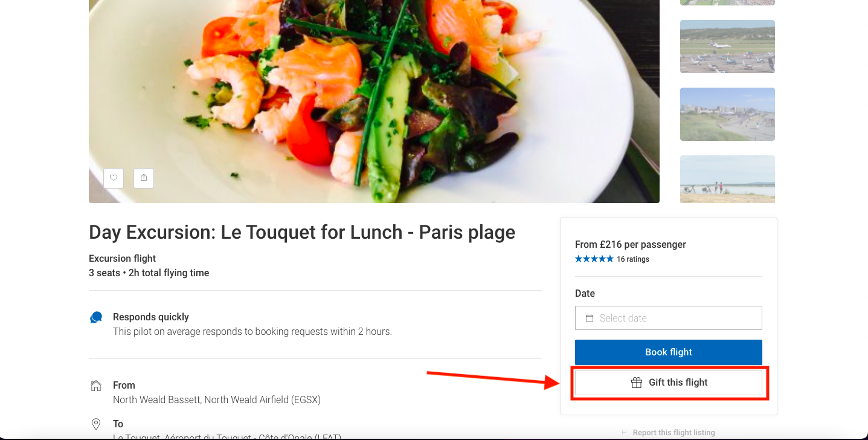
Task: Click the heart favorite icon on photo
Action: pyautogui.click(x=114, y=178)
